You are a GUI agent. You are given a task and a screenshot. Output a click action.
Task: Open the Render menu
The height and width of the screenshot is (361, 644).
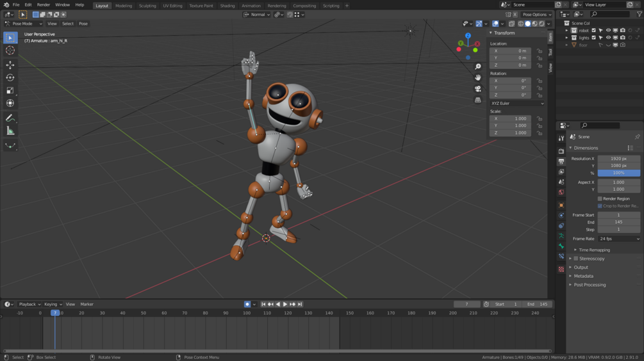43,5
